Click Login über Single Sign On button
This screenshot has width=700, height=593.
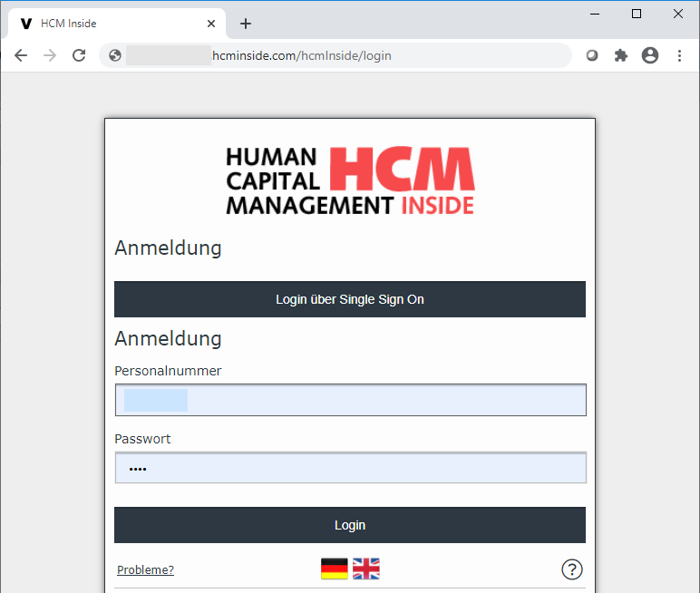[350, 299]
